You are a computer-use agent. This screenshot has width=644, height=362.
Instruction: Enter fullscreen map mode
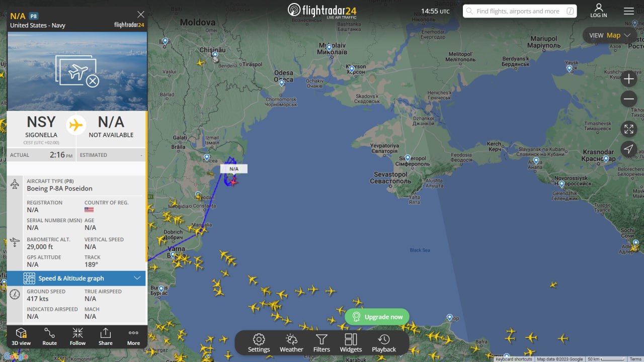[x=629, y=129]
